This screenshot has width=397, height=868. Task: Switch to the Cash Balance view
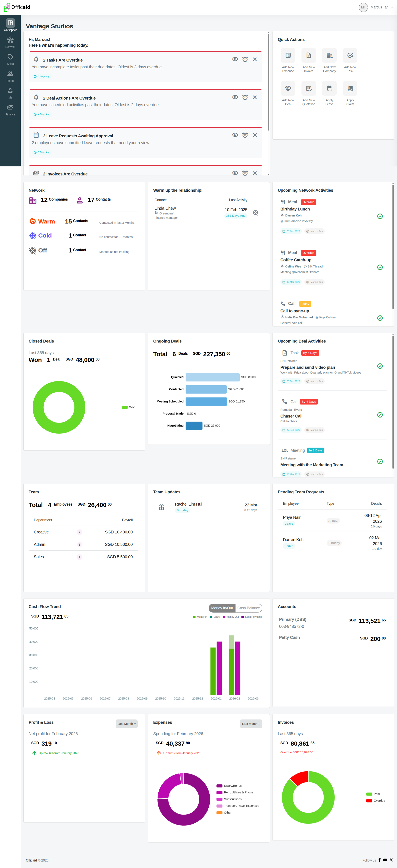coord(248,608)
